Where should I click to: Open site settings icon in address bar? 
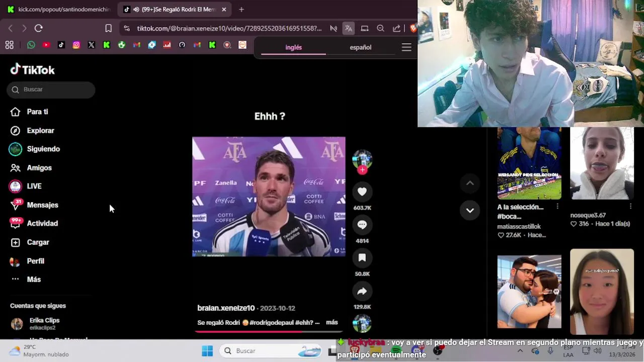point(126,28)
